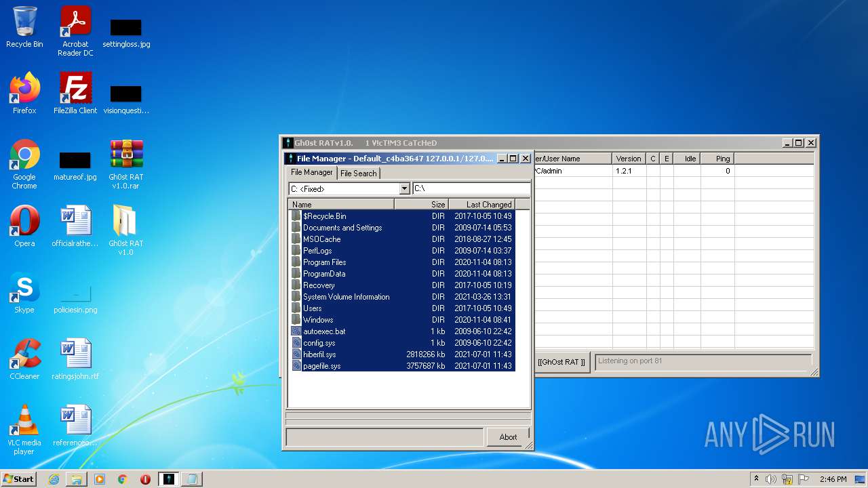Open the network tray icon
Screen dimensions: 868x488
pyautogui.click(x=787, y=479)
